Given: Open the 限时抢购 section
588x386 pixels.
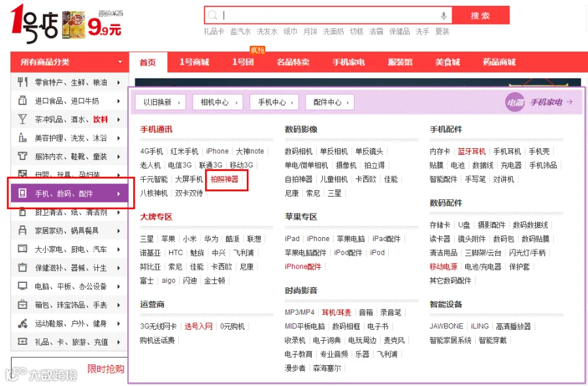Looking at the screenshot, I should point(106,369).
